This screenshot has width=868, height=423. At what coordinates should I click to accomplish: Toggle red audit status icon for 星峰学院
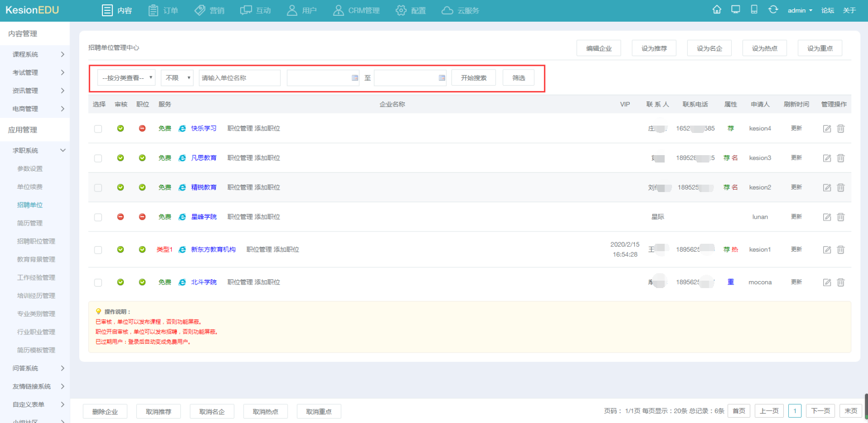click(121, 217)
